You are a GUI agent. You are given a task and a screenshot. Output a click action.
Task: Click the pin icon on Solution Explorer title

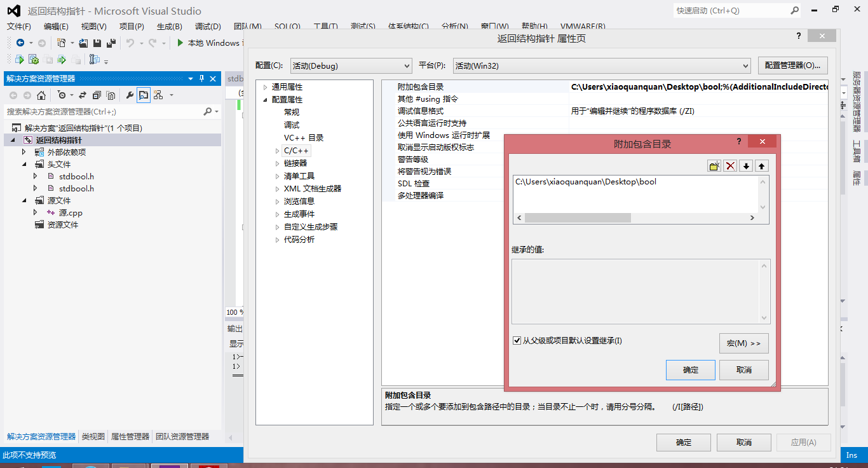pyautogui.click(x=202, y=78)
